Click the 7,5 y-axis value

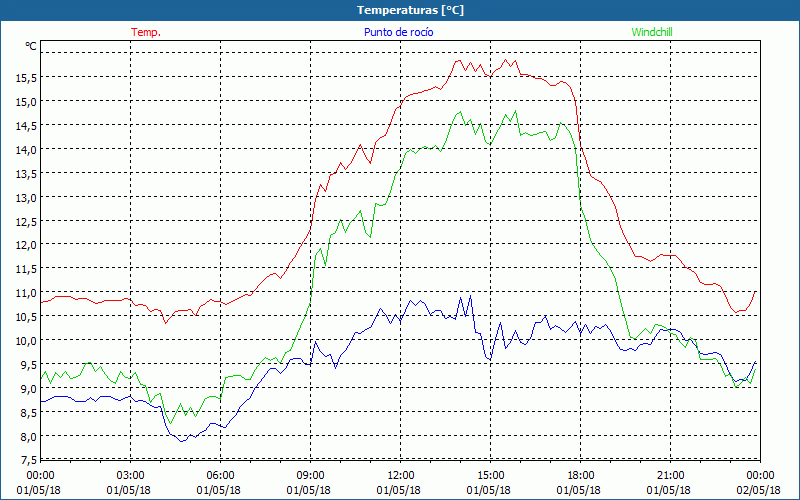(x=29, y=460)
